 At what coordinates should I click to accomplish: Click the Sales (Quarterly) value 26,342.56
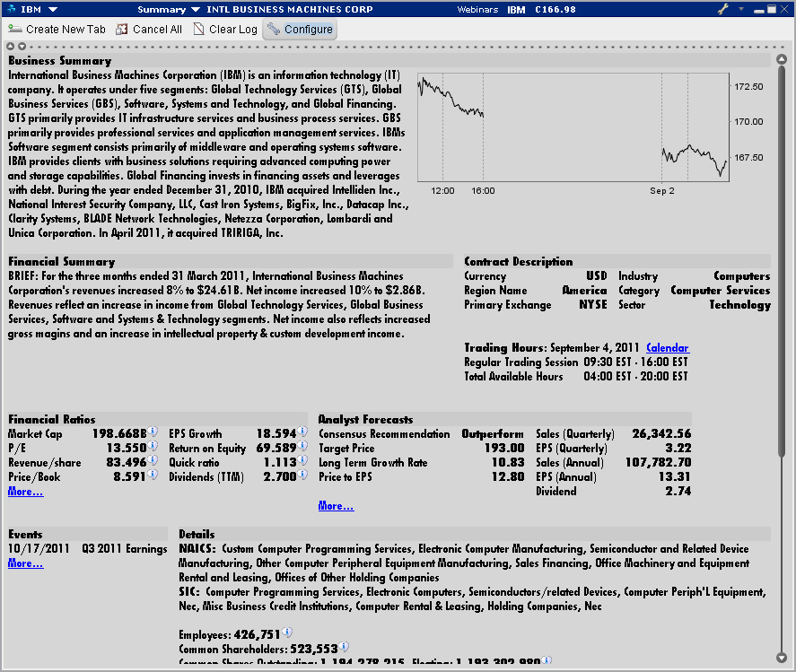[661, 434]
